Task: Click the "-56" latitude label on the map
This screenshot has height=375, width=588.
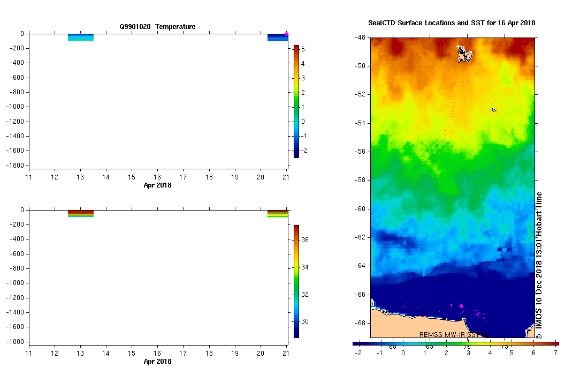Action: coord(360,152)
